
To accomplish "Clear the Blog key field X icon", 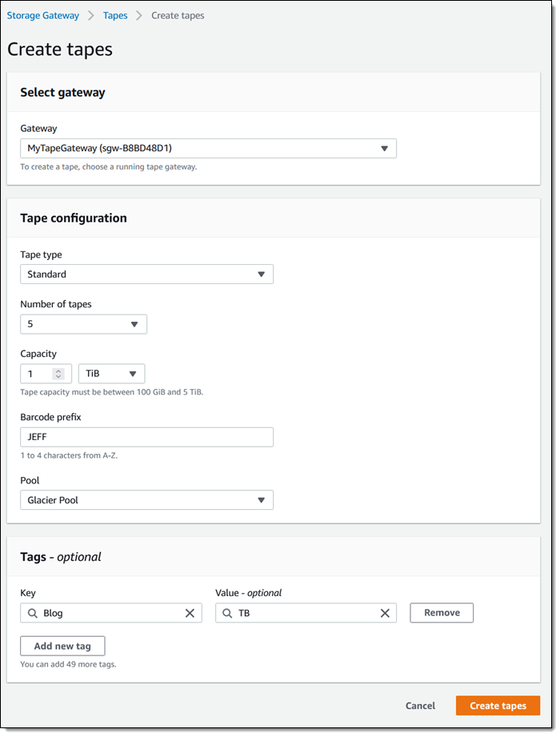I will 190,613.
